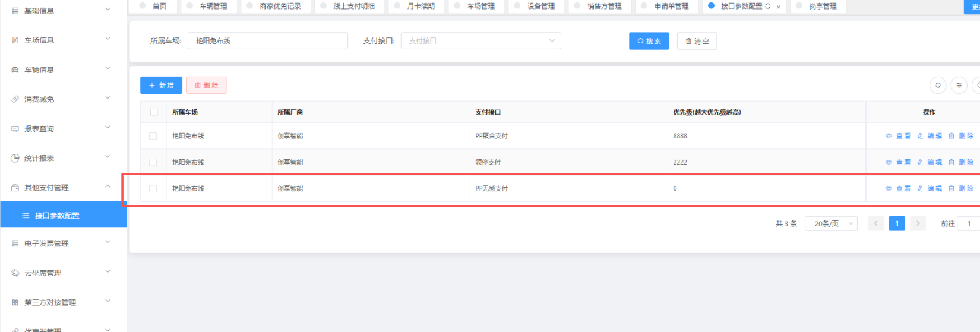
Task: Go to previous page arrow
Action: click(875, 224)
